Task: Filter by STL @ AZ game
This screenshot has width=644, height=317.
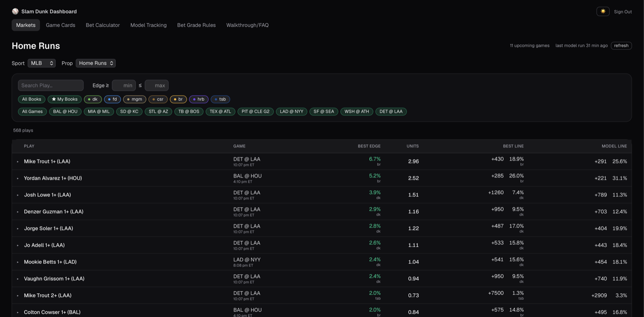Action: click(158, 111)
